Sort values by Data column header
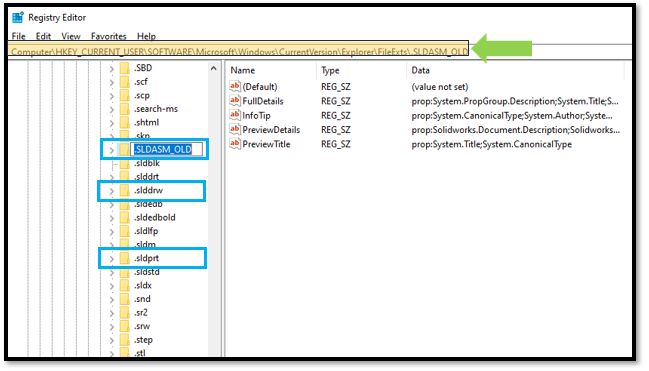 pyautogui.click(x=421, y=70)
